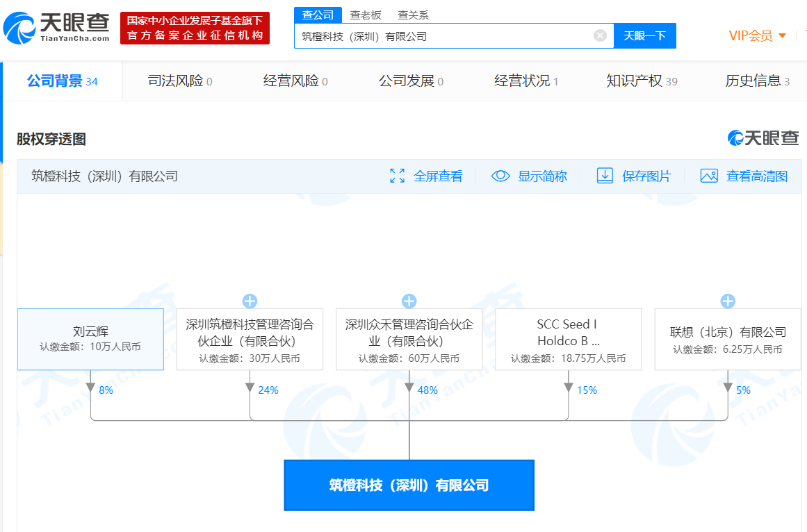Click the TianYanCha logo at top left
The height and width of the screenshot is (532, 807).
click(x=56, y=28)
